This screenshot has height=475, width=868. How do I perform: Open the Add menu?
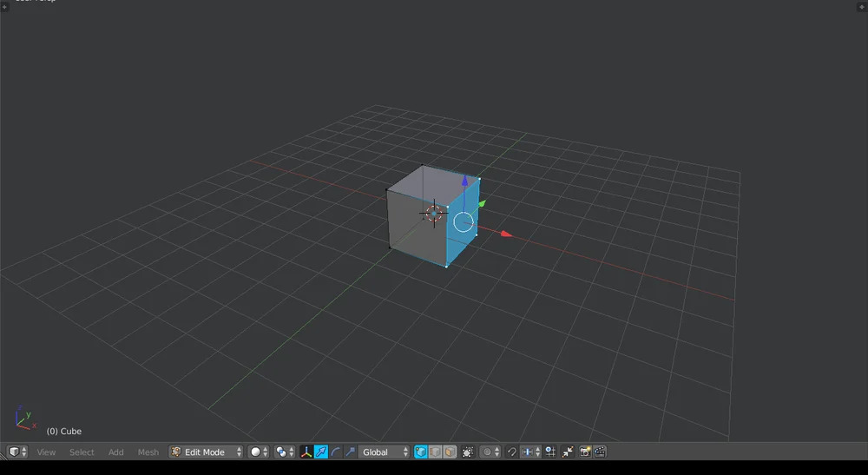pos(115,452)
